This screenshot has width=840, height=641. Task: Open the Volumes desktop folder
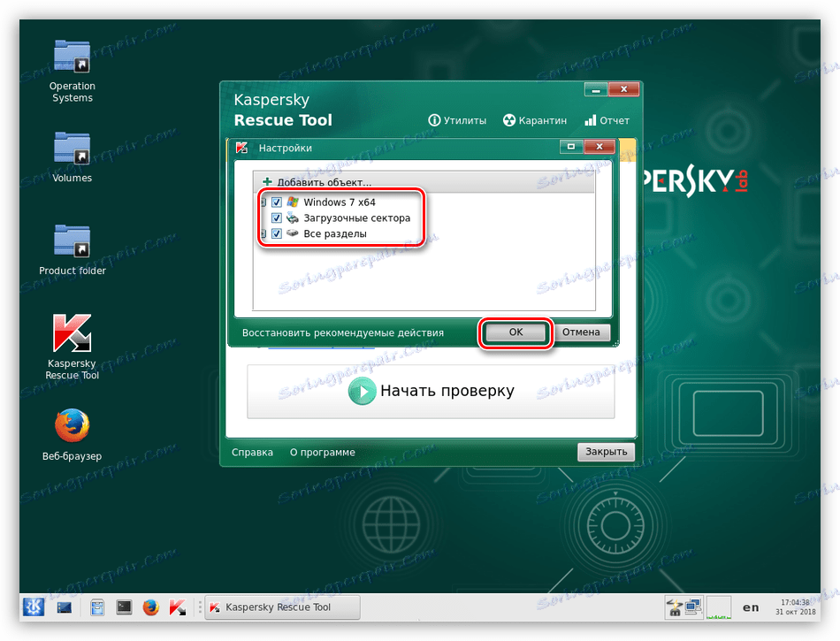[x=73, y=156]
